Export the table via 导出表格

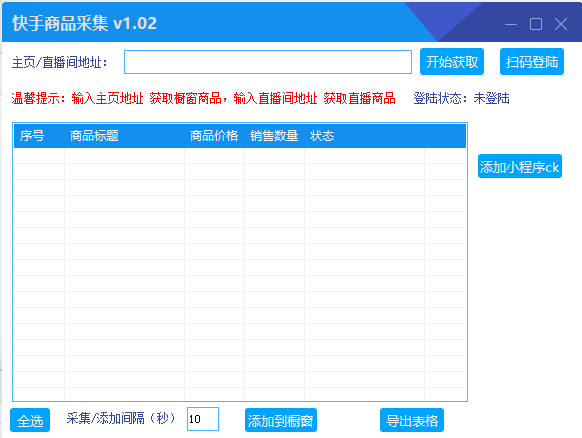point(412,420)
